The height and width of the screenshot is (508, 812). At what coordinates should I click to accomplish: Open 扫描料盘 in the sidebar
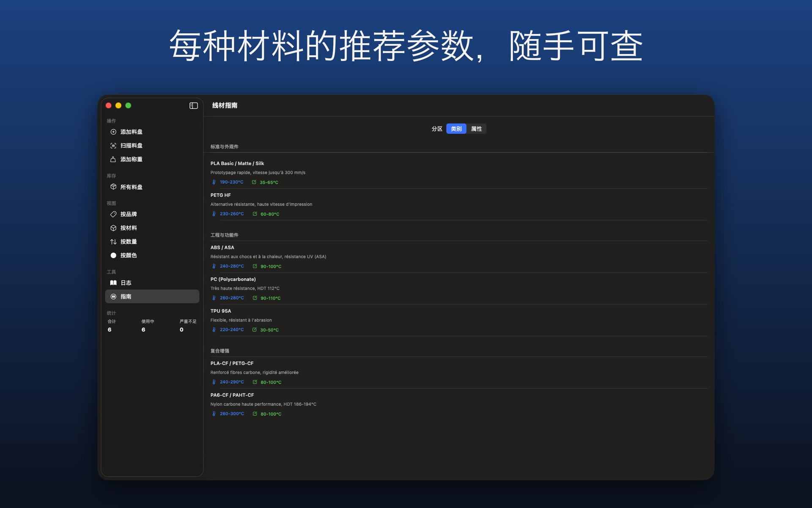click(x=152, y=146)
